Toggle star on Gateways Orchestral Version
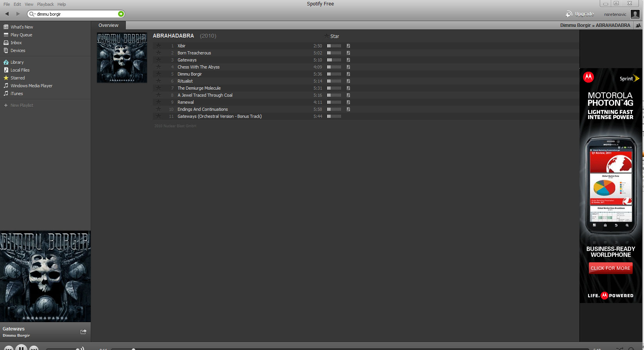 point(158,116)
